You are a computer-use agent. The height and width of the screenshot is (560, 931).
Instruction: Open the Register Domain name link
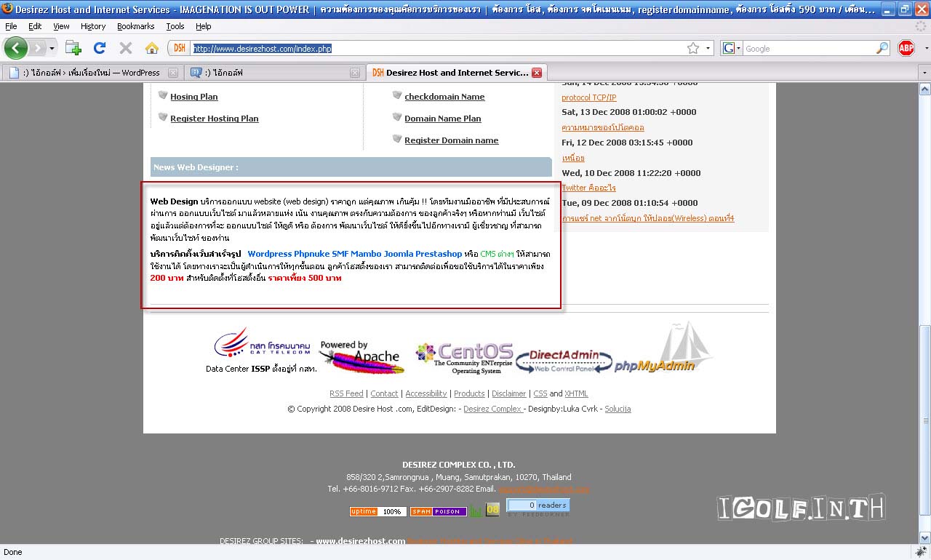[452, 140]
